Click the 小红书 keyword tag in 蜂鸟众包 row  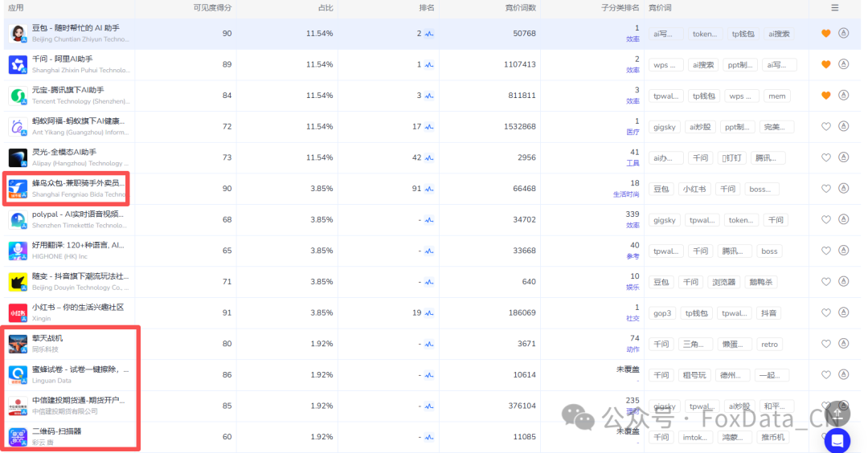tap(694, 190)
